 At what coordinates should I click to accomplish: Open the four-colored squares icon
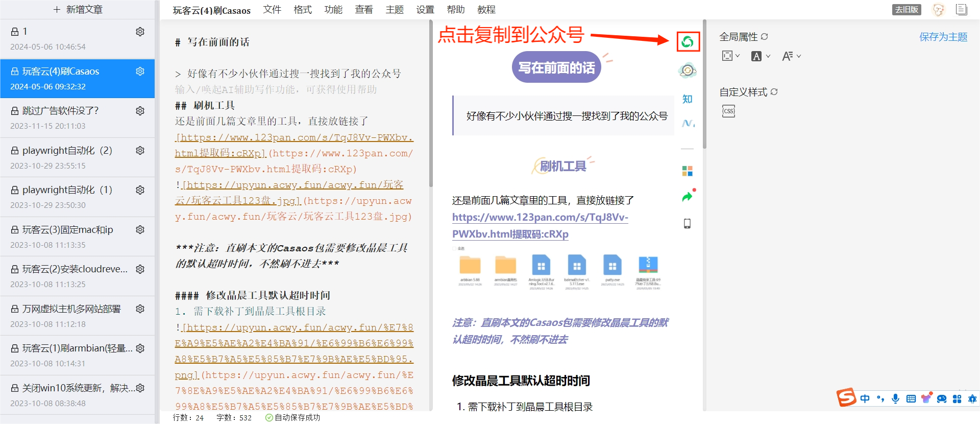688,171
